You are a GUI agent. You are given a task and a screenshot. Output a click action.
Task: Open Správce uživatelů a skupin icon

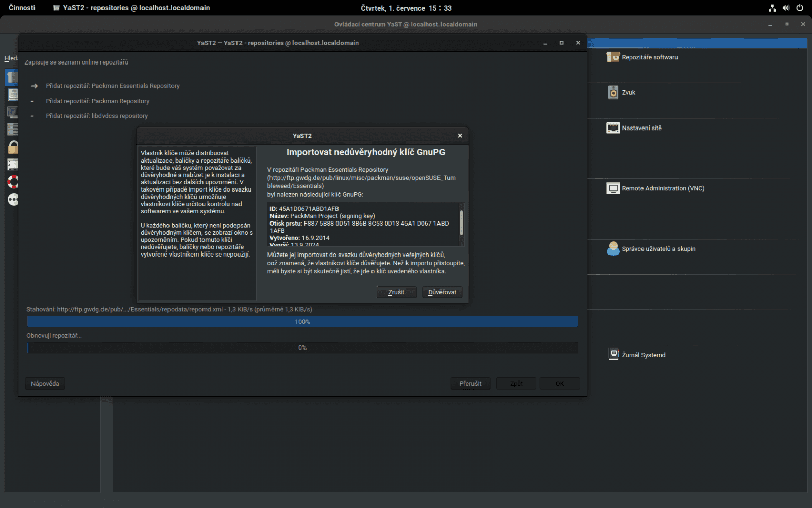click(657, 248)
